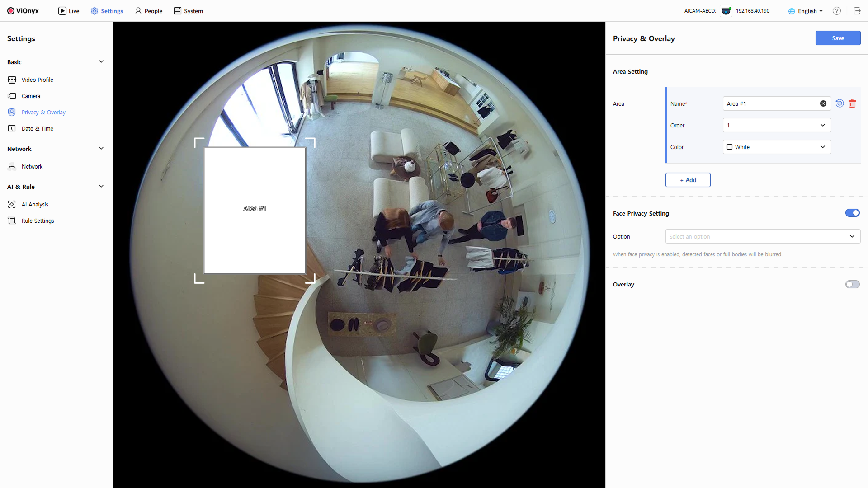Open AI Analysis in sidebar
The width and height of the screenshot is (868, 488).
click(35, 205)
